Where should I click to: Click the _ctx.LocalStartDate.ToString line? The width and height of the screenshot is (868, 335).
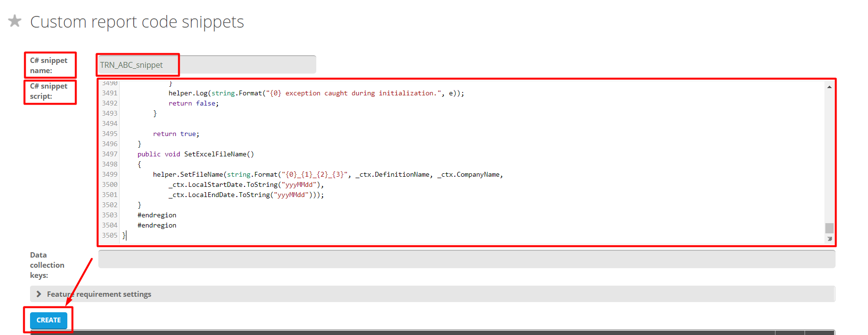[246, 185]
